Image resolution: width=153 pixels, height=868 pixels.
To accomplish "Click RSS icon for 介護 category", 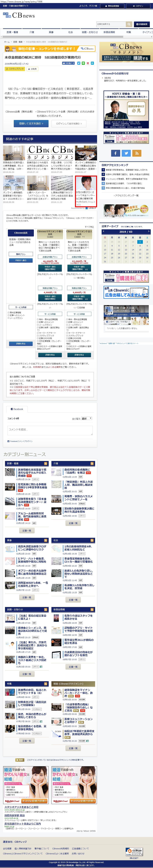I will pyautogui.click(x=92, y=464).
